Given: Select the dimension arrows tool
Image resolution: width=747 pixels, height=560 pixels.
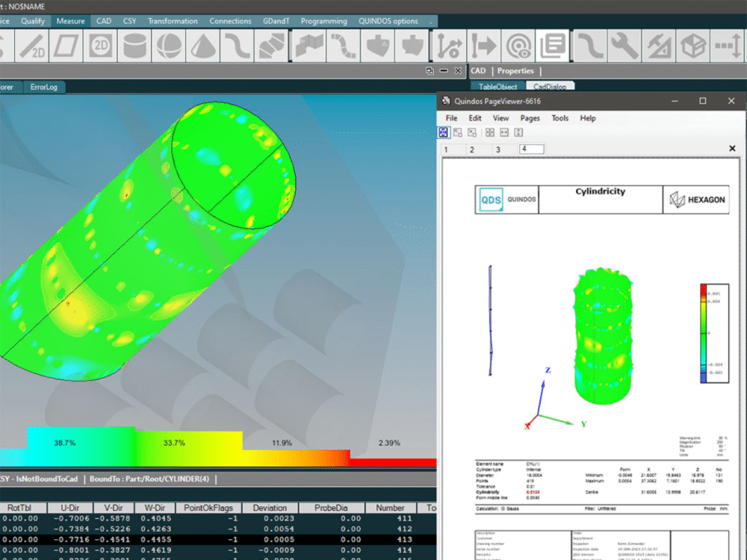Looking at the screenshot, I should coord(727,46).
